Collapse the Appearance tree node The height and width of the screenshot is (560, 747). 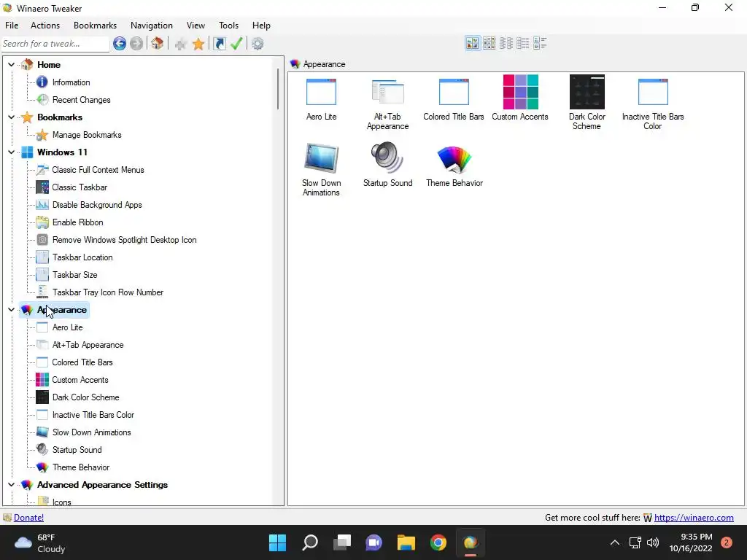(12, 310)
